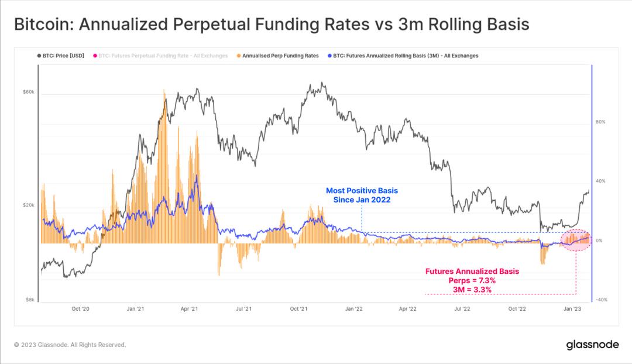Click the 80% right axis label
The height and width of the screenshot is (364, 632).
600,122
